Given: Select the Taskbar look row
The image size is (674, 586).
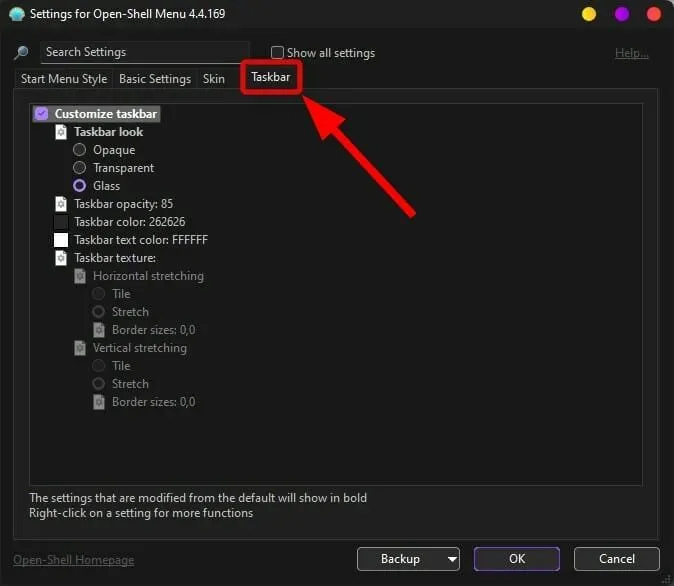Looking at the screenshot, I should [x=108, y=132].
